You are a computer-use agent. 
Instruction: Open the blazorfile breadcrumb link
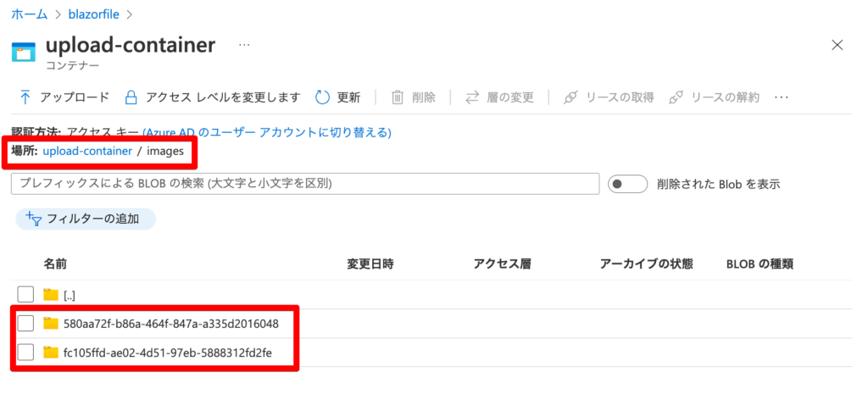point(93,14)
